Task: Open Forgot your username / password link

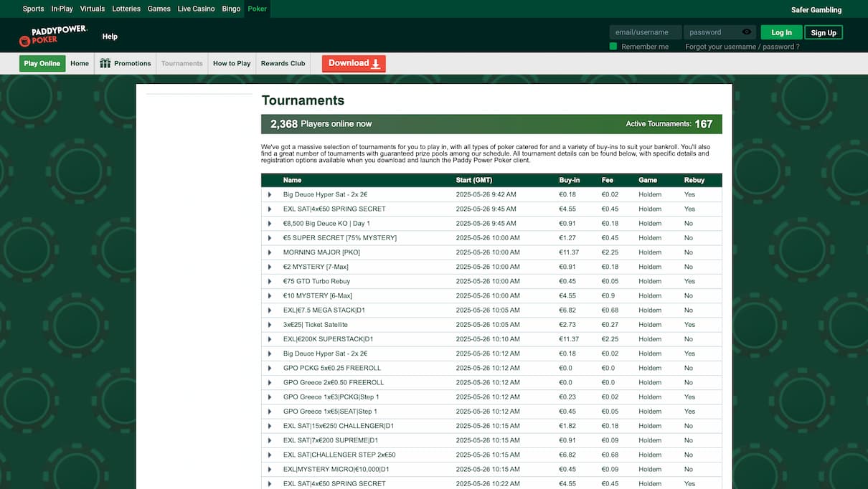Action: coord(742,47)
